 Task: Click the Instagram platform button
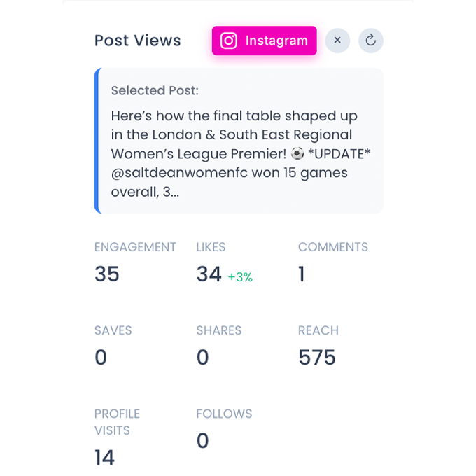coord(265,41)
